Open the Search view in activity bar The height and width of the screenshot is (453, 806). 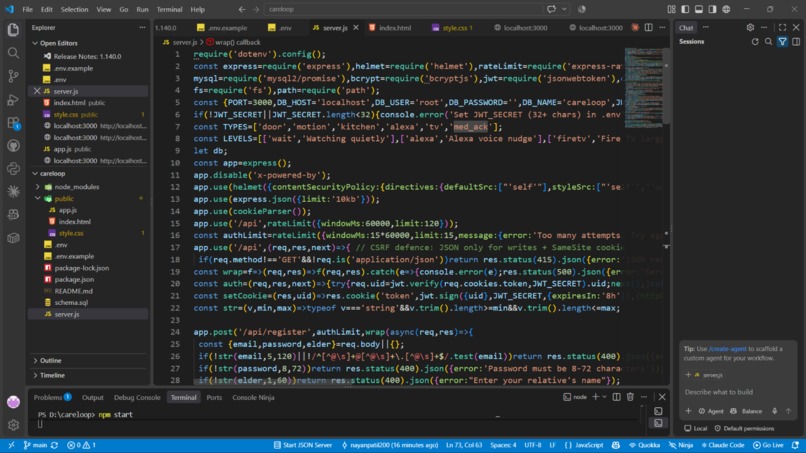(13, 53)
